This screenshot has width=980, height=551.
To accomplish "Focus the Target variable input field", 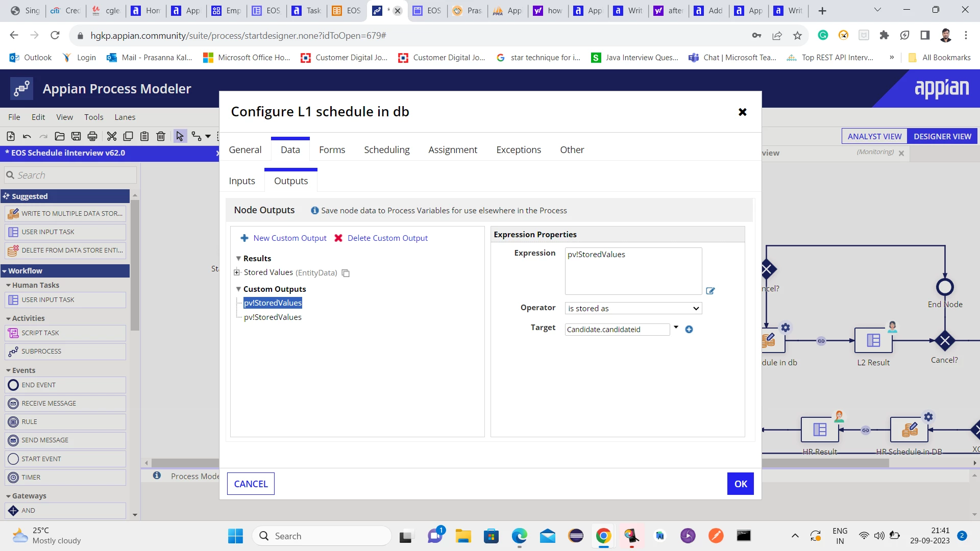I will (x=617, y=330).
